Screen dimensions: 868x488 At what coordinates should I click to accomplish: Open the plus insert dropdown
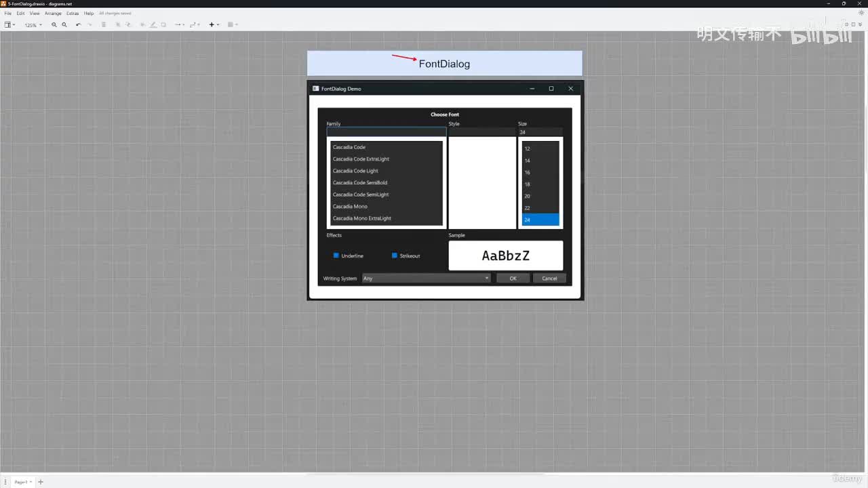214,24
